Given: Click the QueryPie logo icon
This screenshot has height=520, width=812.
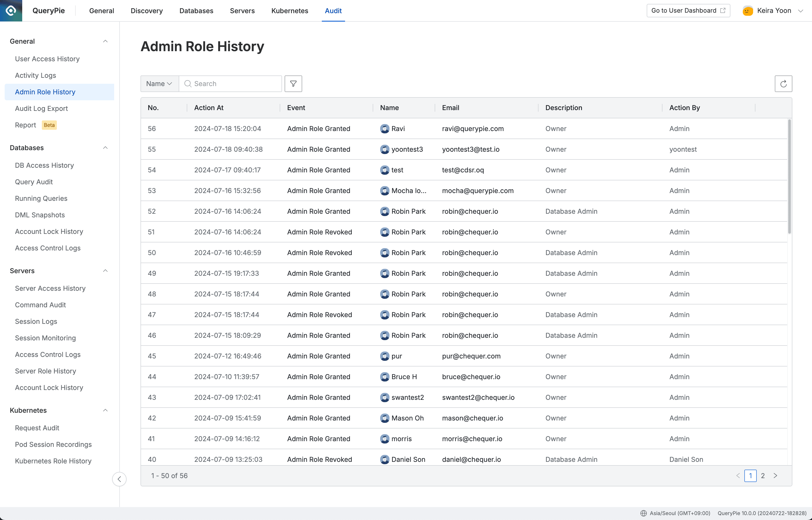Looking at the screenshot, I should coord(11,11).
